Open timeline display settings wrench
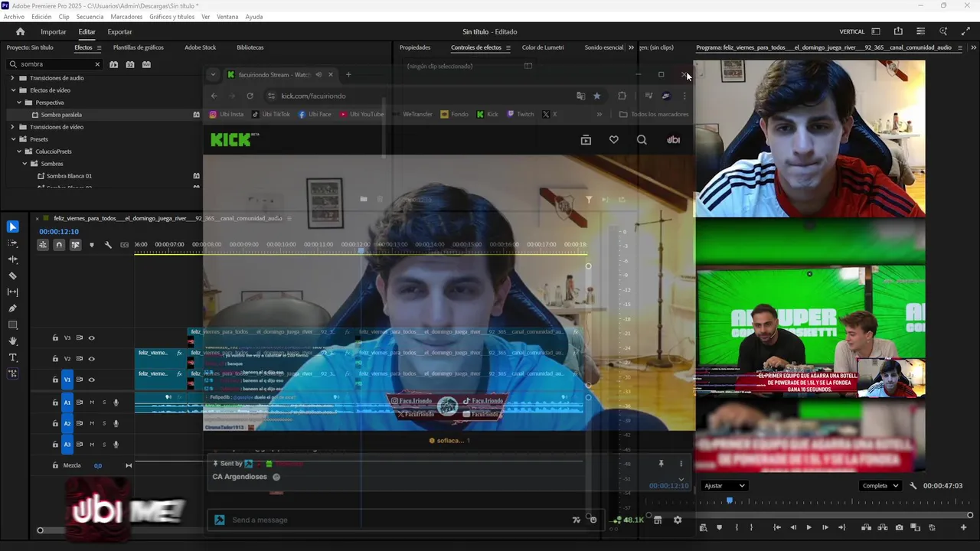 108,245
